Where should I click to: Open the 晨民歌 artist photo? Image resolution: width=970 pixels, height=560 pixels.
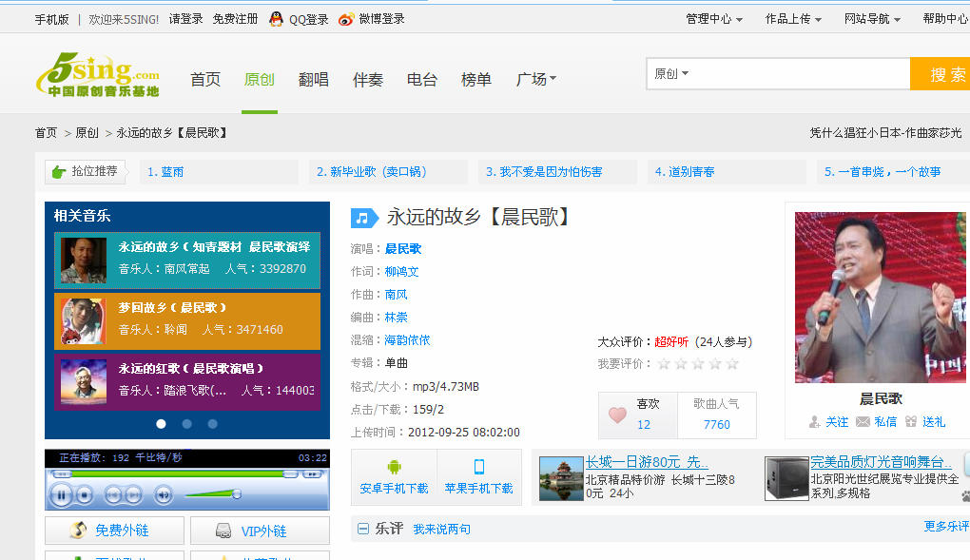(x=881, y=297)
